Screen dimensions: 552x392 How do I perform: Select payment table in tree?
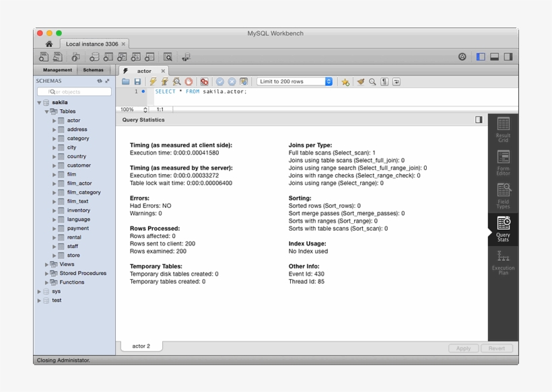(x=78, y=228)
